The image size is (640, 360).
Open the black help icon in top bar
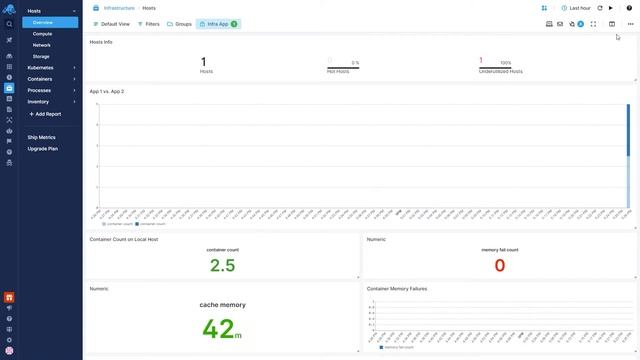click(629, 8)
